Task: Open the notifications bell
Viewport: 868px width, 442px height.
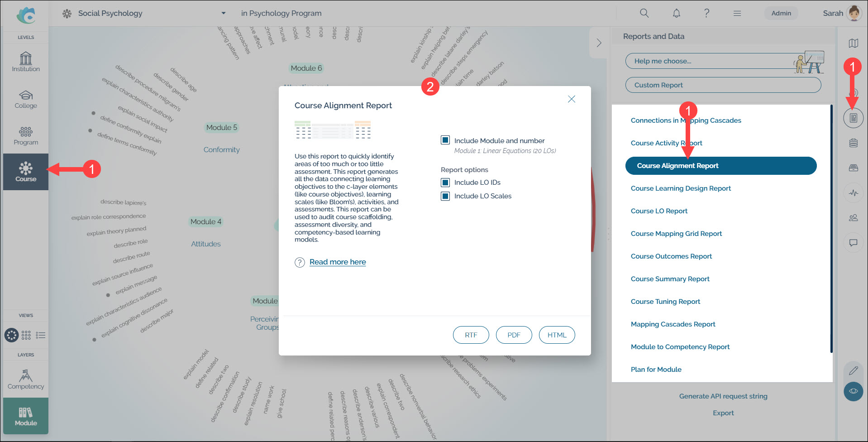Action: tap(676, 13)
